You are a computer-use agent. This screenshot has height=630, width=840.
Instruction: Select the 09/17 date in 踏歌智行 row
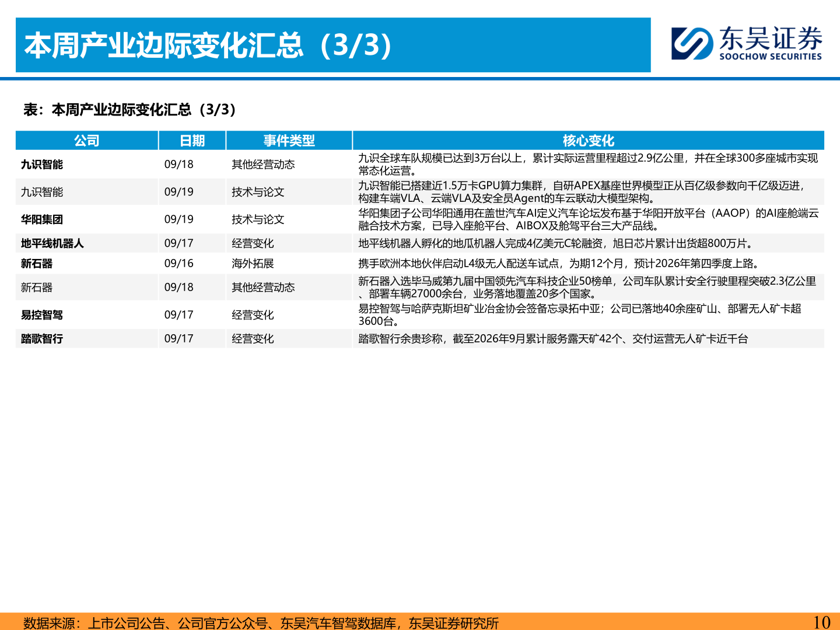(179, 339)
